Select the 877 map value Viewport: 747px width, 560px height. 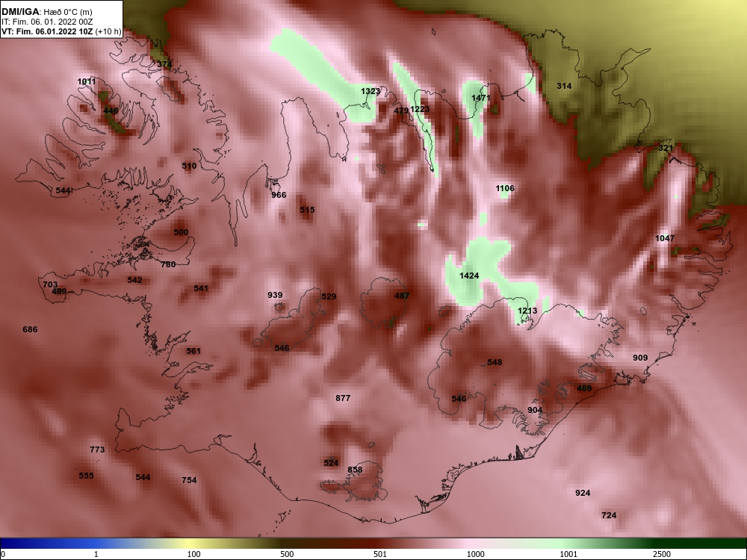pyautogui.click(x=343, y=398)
